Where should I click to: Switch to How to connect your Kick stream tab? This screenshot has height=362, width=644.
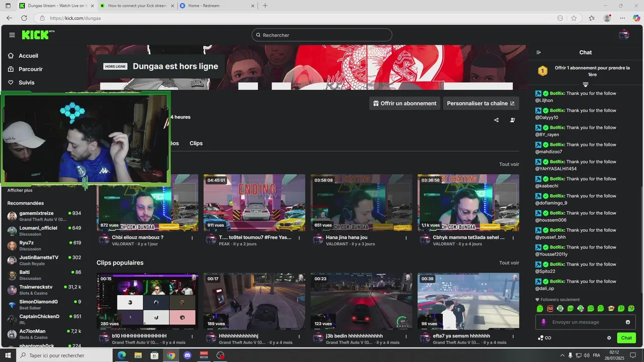coord(136,6)
